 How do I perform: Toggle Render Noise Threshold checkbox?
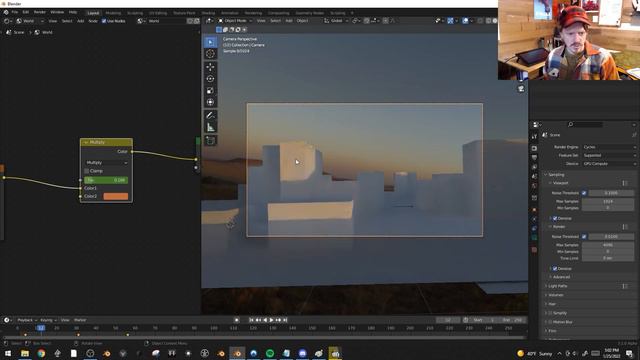(584, 236)
